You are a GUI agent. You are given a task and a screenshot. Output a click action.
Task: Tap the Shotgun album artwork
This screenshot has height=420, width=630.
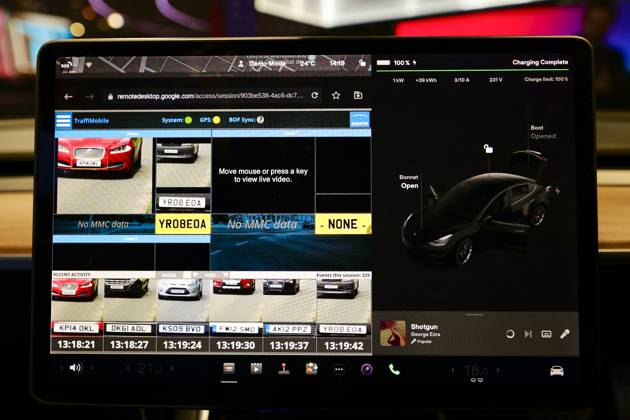tap(393, 333)
